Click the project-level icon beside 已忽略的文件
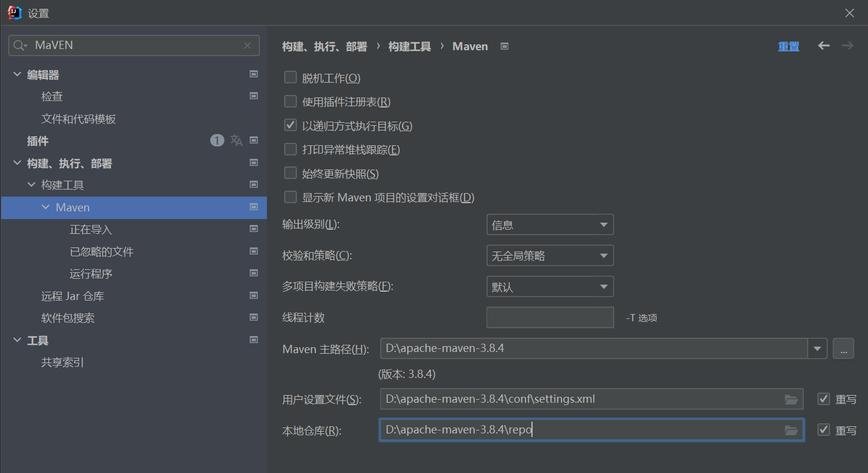868x473 pixels. 254,251
